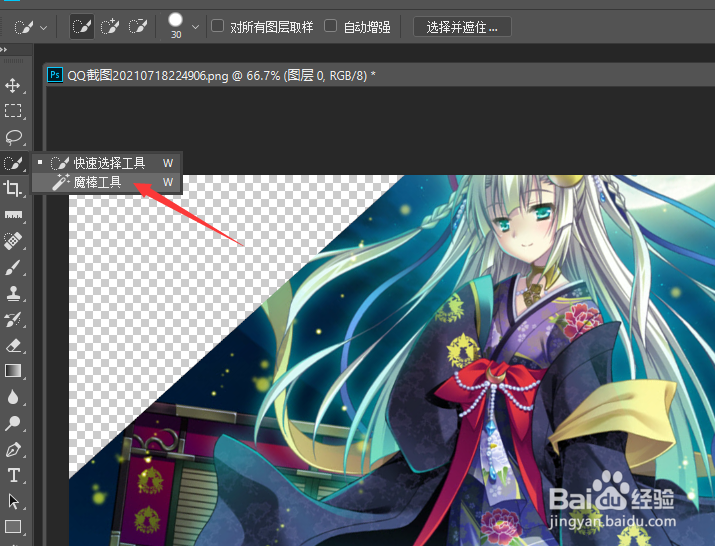Image resolution: width=715 pixels, height=546 pixels.
Task: Select the Horizontal Type tool
Action: (x=13, y=475)
